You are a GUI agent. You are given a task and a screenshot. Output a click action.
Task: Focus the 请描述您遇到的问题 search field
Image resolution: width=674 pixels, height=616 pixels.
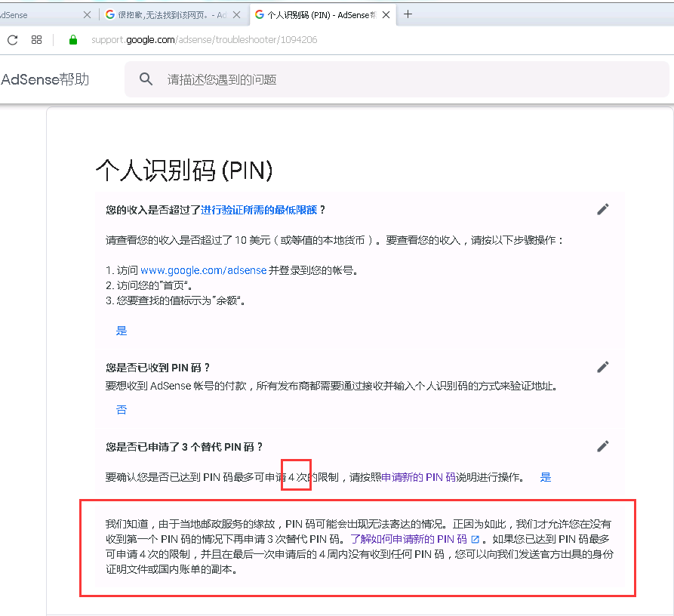(x=396, y=79)
